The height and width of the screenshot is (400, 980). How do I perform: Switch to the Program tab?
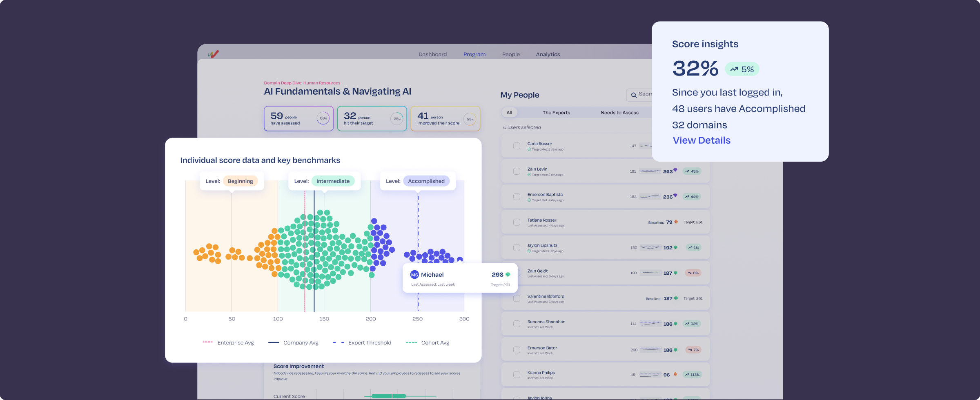474,54
